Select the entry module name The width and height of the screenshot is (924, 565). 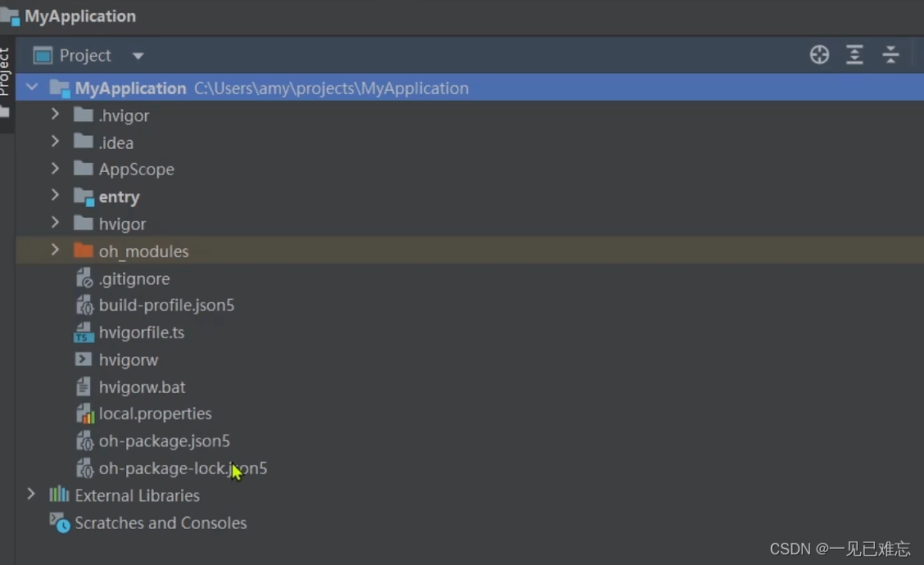tap(119, 197)
